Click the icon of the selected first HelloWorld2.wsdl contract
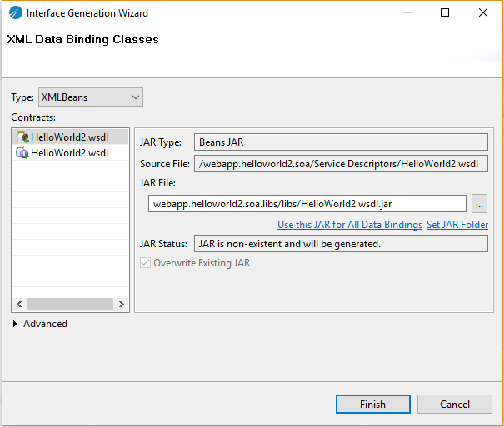Viewport: 504px width, 427px height. pyautogui.click(x=22, y=137)
